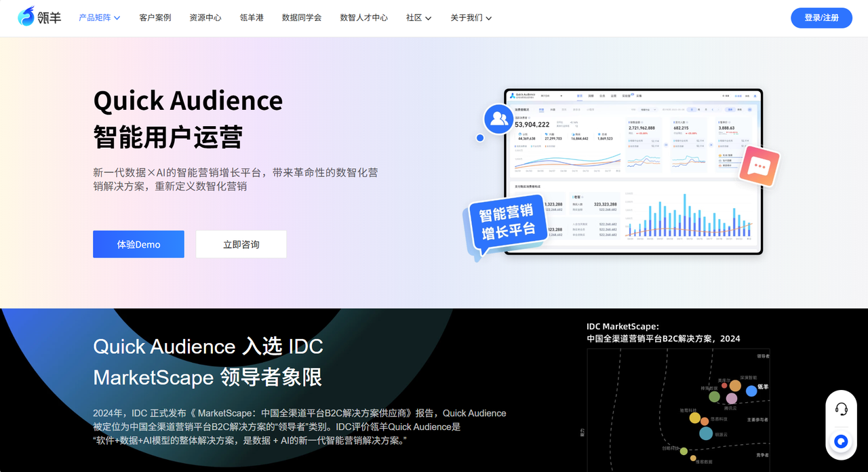
Task: Click the 'Quick Audience' hero heading
Action: pyautogui.click(x=188, y=101)
